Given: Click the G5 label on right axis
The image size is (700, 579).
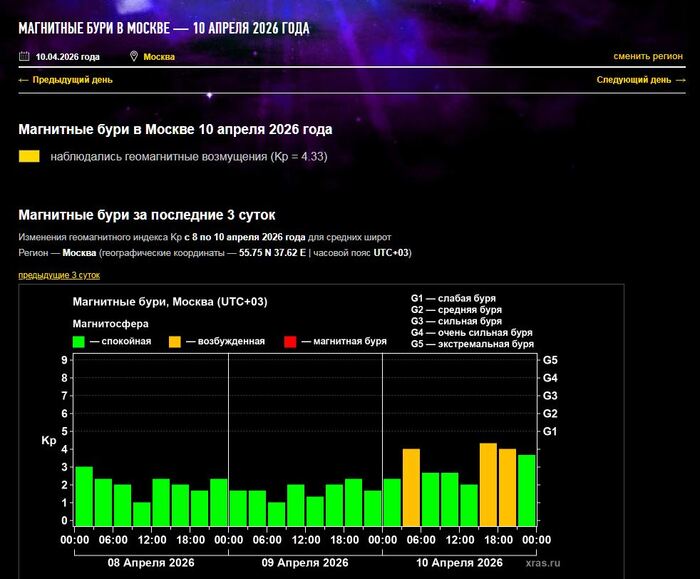Looking at the screenshot, I should 550,360.
